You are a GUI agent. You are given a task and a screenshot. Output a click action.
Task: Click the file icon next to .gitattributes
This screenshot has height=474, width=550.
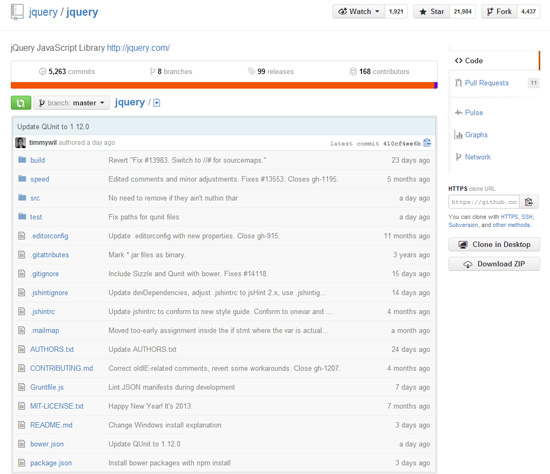pyautogui.click(x=22, y=255)
